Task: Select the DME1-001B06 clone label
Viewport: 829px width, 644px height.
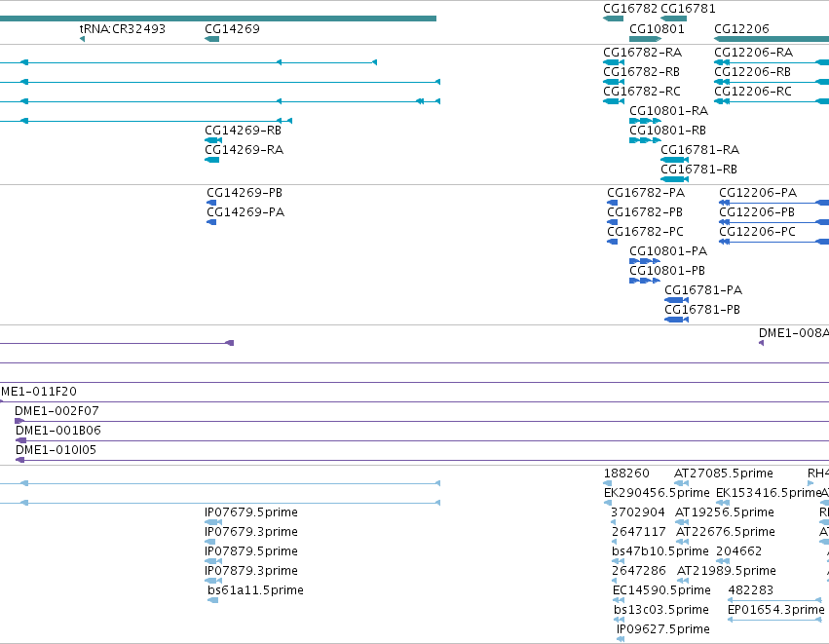Action: click(58, 431)
